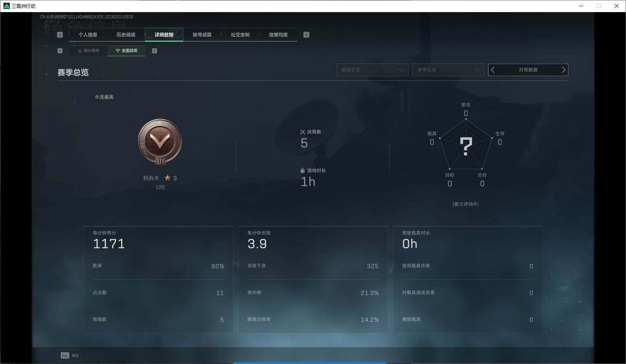Screen dimensions: 626x364
Task: Click the left arrow beside 对局数据
Action: coord(493,70)
